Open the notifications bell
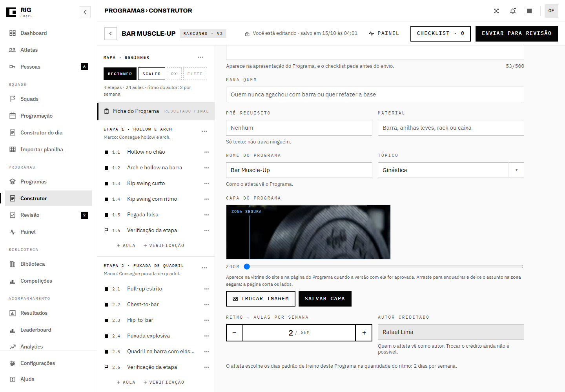This screenshot has height=392, width=565. point(513,11)
